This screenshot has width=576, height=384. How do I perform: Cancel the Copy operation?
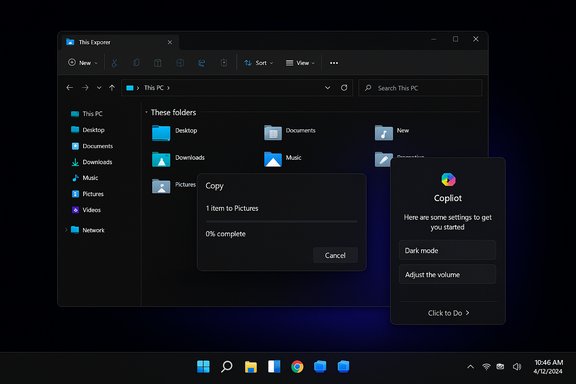coord(335,255)
